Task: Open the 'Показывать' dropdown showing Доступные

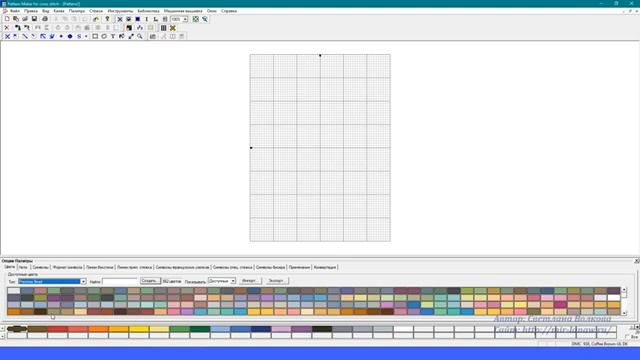Action: point(233,281)
